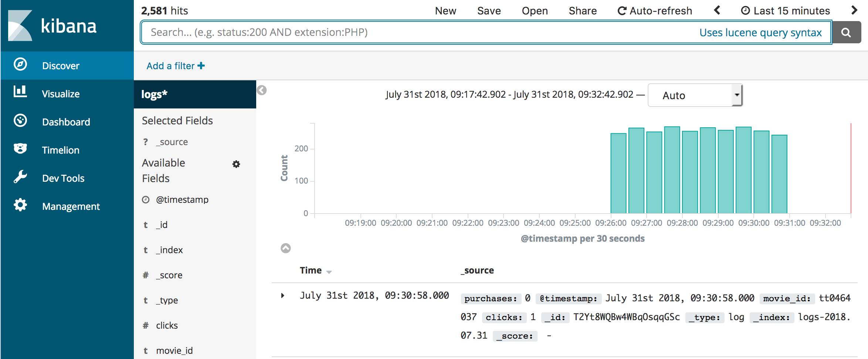This screenshot has width=868, height=359.
Task: Step time range forward with right chevron
Action: [x=854, y=10]
